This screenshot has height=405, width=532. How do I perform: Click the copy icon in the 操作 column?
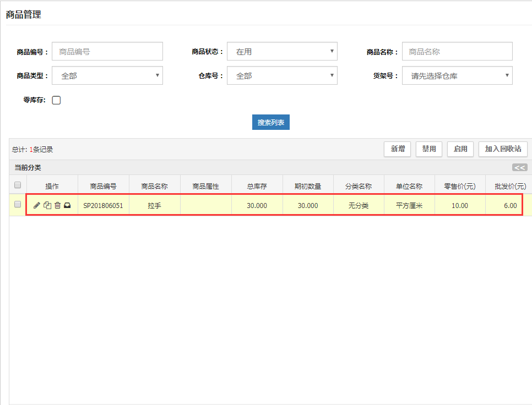[47, 205]
